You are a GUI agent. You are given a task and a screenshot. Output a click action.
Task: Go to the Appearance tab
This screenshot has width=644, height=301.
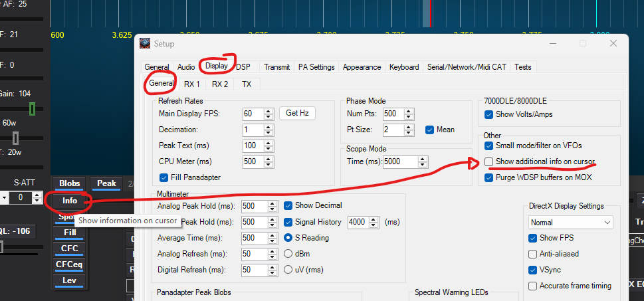click(362, 67)
